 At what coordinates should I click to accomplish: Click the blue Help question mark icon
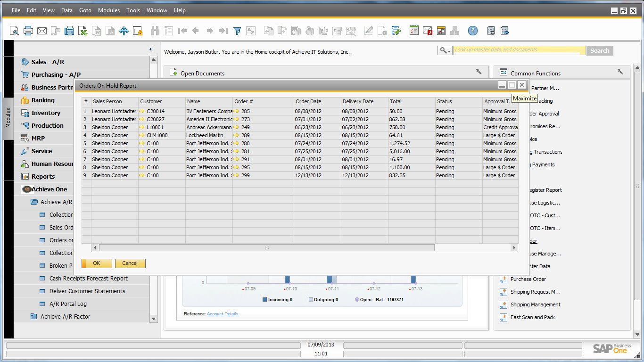473,31
